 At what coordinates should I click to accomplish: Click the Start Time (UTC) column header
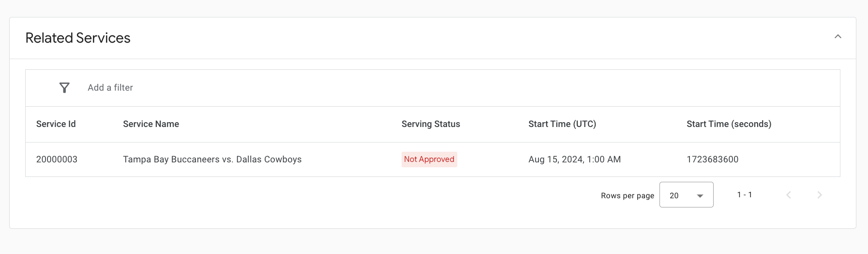tap(562, 124)
